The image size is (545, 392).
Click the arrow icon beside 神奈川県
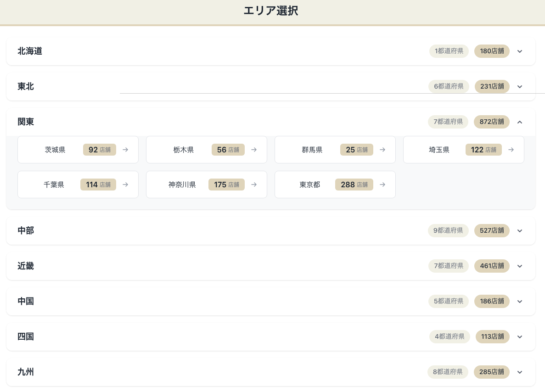254,185
